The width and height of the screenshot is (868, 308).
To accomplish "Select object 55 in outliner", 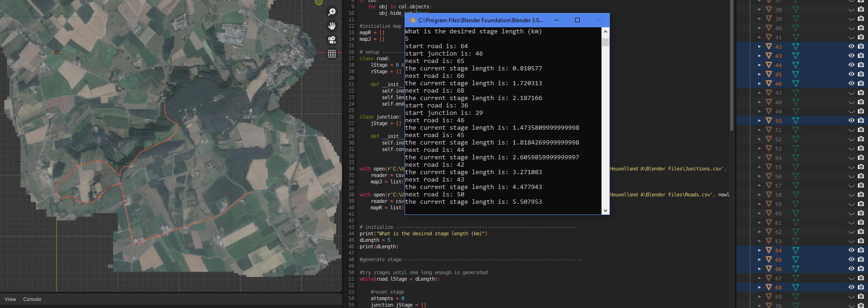I will (779, 167).
